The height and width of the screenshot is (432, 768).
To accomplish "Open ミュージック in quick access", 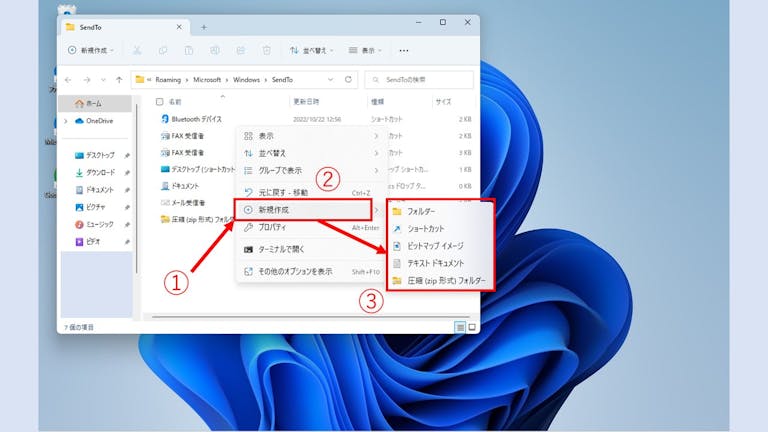I will (96, 224).
